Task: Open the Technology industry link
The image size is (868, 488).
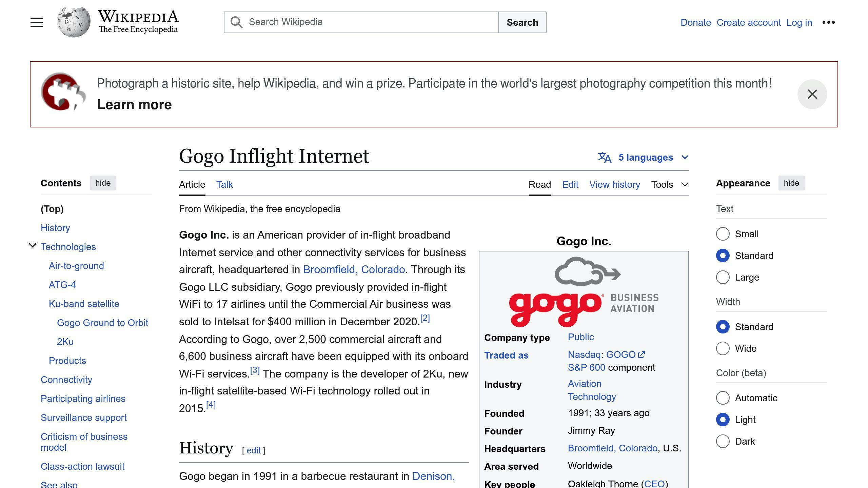Action: [592, 396]
